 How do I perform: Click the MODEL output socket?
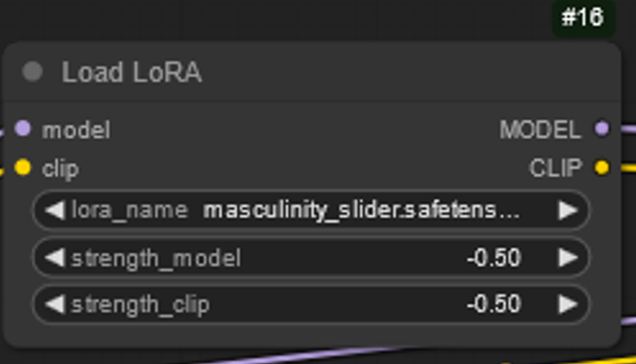point(602,129)
